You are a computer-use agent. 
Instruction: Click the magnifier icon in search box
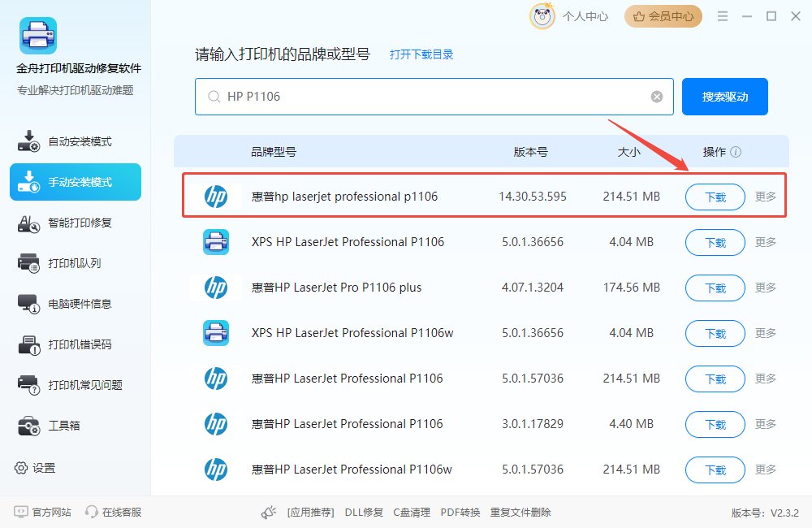click(x=214, y=97)
